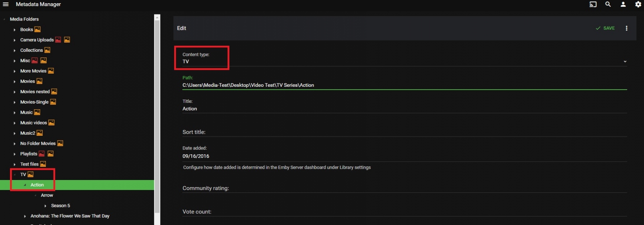Open the user profile icon
The height and width of the screenshot is (225, 644).
click(623, 4)
